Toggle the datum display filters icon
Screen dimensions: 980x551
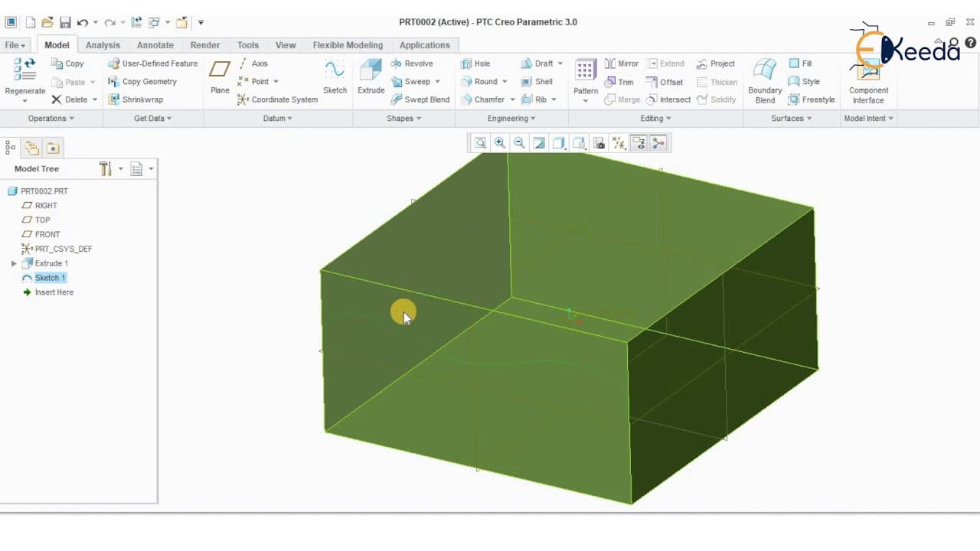(x=619, y=143)
